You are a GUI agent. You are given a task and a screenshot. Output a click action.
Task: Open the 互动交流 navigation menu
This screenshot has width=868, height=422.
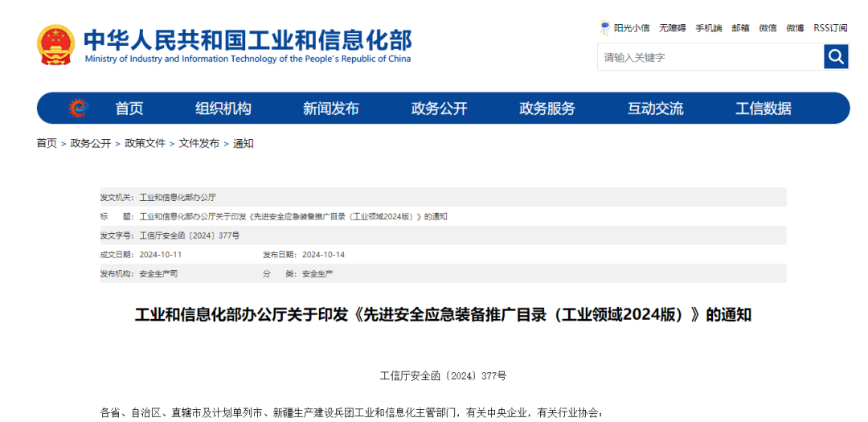point(656,108)
